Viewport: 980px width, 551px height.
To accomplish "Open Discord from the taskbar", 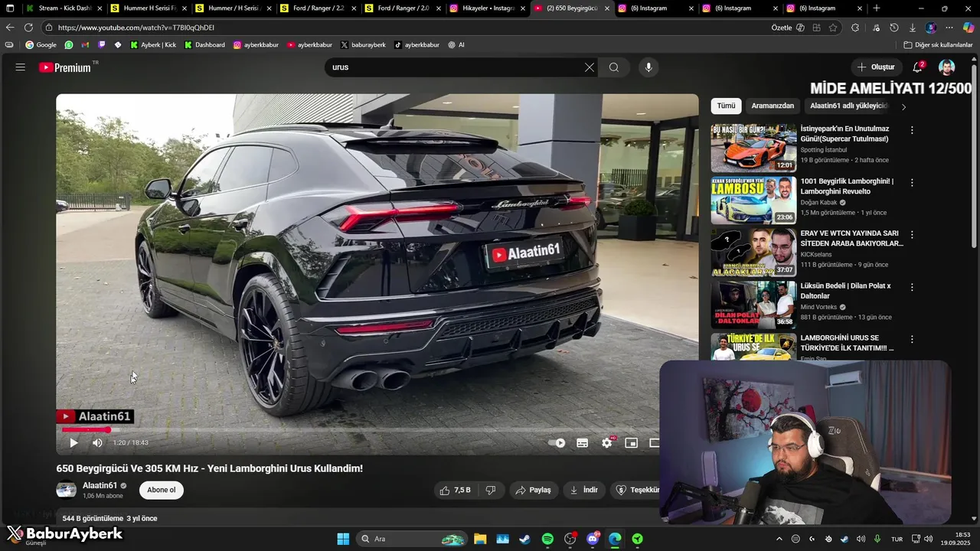I will pos(593,539).
